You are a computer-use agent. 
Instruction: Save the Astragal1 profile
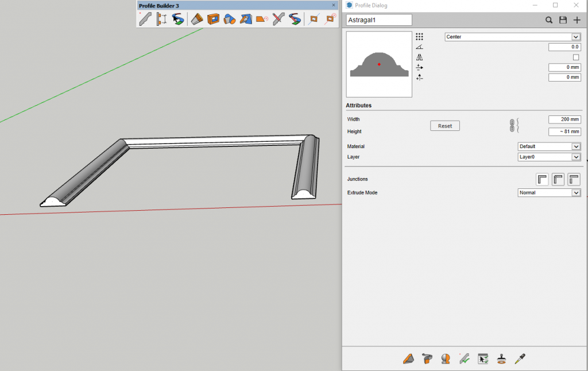[x=563, y=20]
